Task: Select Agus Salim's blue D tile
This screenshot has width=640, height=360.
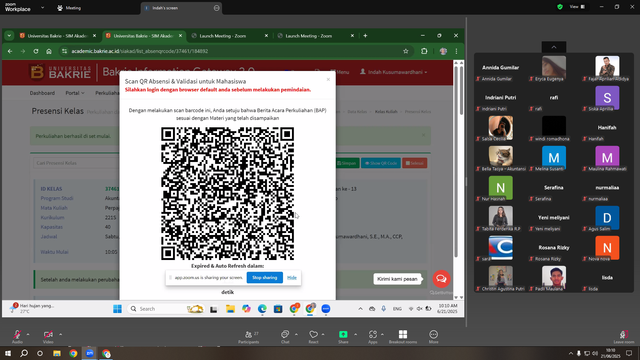Action: [607, 218]
